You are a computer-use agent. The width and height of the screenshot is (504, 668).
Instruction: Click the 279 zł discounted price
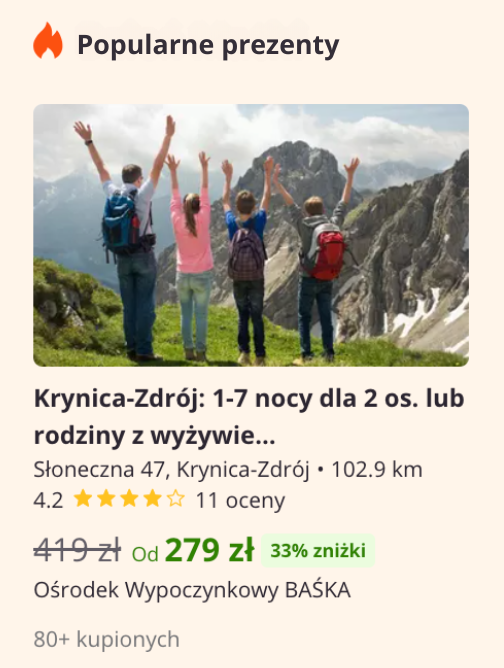pyautogui.click(x=210, y=550)
